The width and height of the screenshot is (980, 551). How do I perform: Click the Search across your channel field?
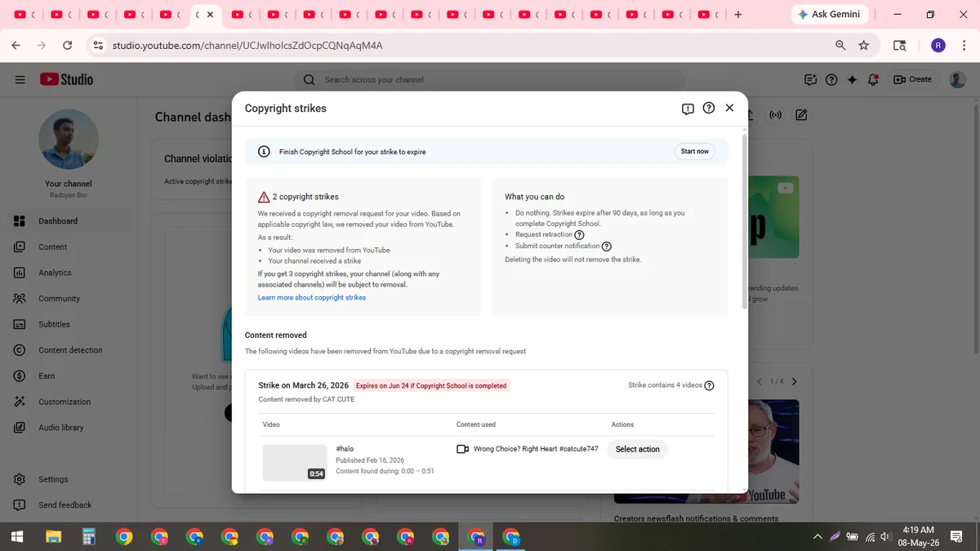[490, 80]
